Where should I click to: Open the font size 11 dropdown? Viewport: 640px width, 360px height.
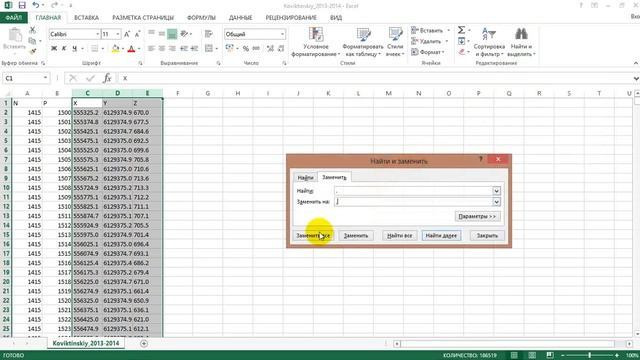pyautogui.click(x=118, y=34)
